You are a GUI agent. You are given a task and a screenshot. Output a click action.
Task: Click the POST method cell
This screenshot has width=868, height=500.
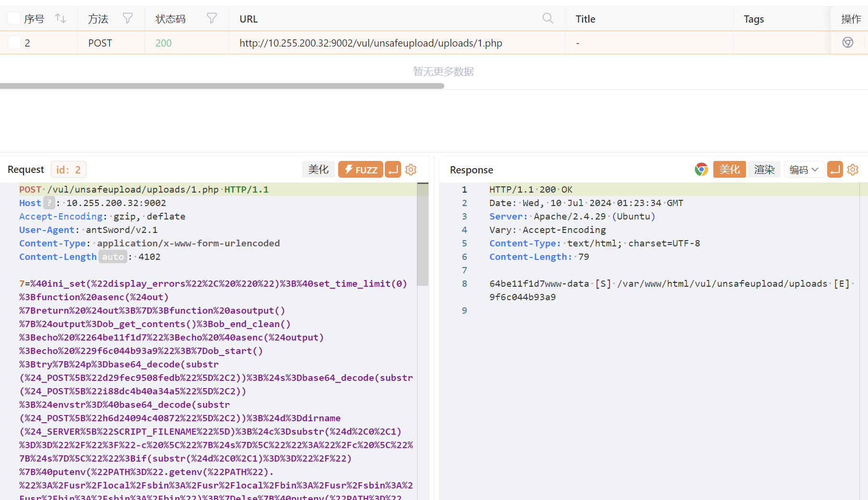click(x=100, y=43)
